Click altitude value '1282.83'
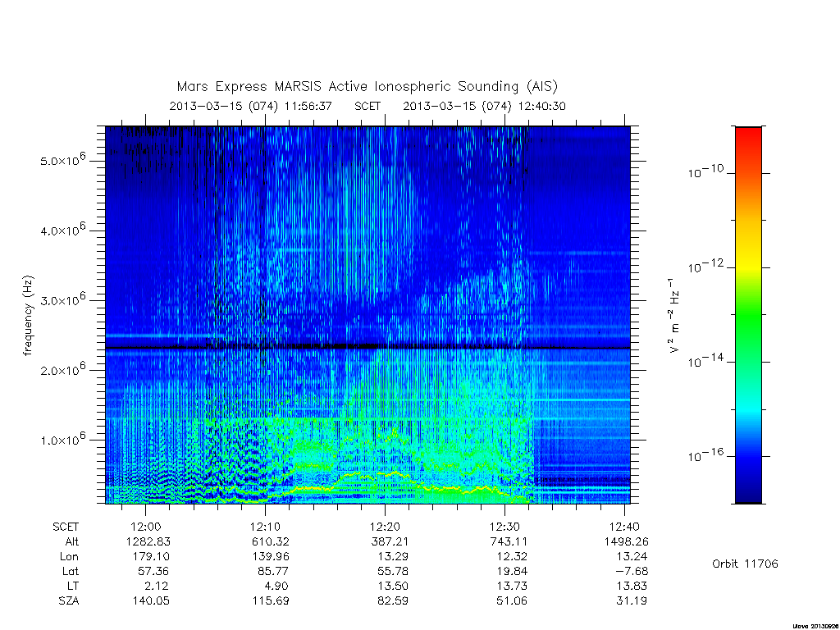840x630 pixels. pos(148,541)
